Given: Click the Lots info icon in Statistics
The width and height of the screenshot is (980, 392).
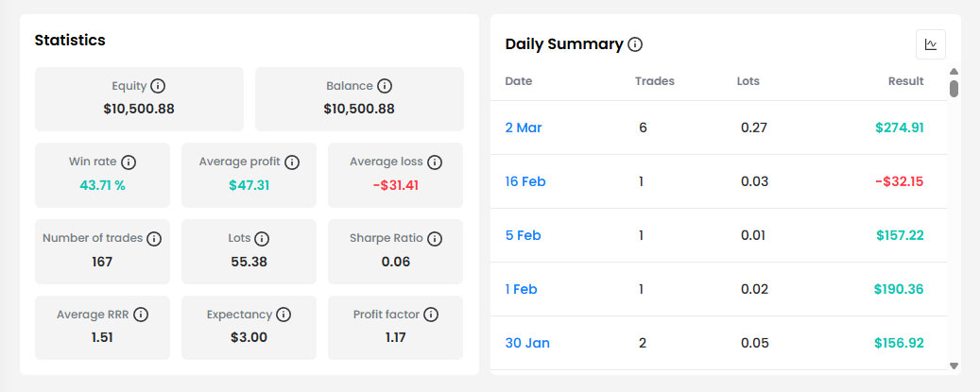Looking at the screenshot, I should tap(262, 239).
